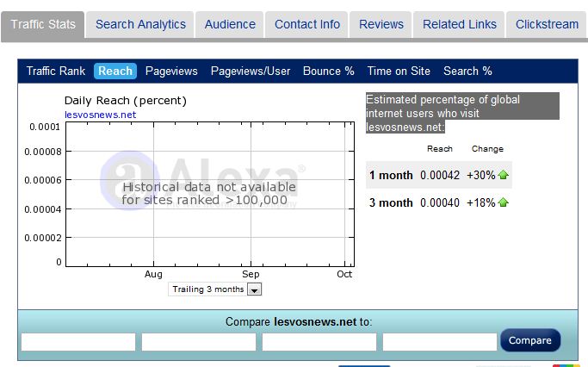The width and height of the screenshot is (588, 367).
Task: View the Related Links tab
Action: (x=460, y=24)
